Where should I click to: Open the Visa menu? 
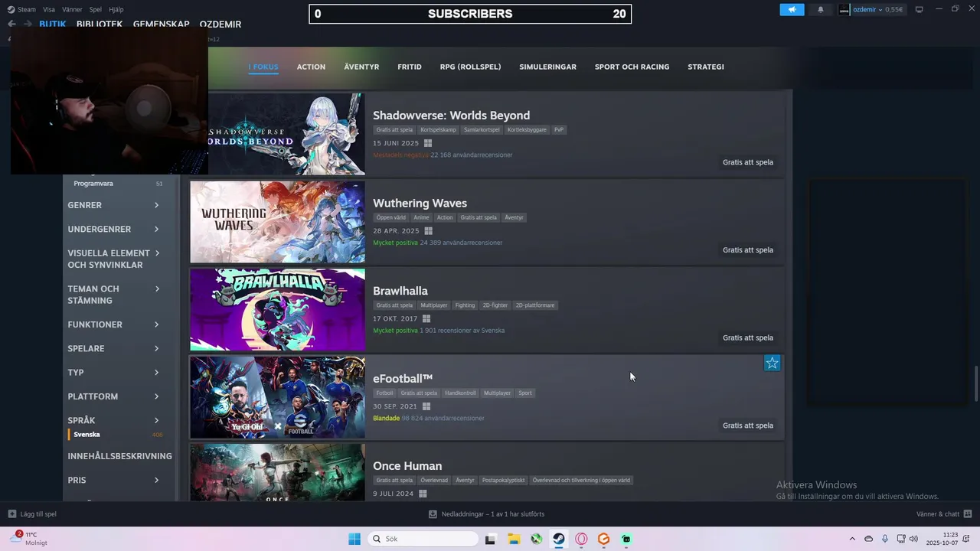49,9
